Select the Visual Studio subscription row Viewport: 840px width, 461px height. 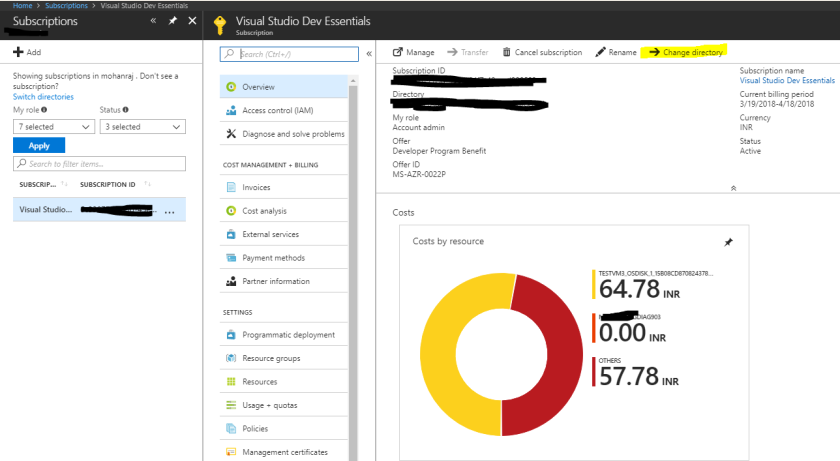(x=100, y=209)
